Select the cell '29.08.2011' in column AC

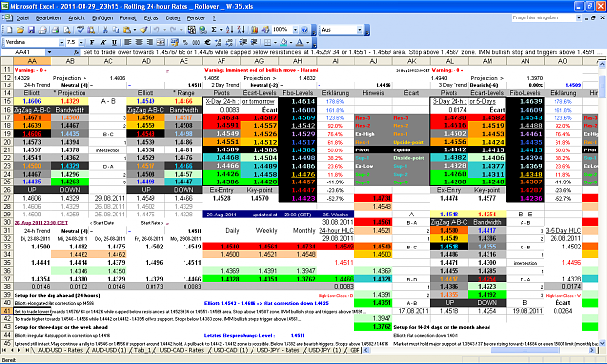(x=108, y=198)
